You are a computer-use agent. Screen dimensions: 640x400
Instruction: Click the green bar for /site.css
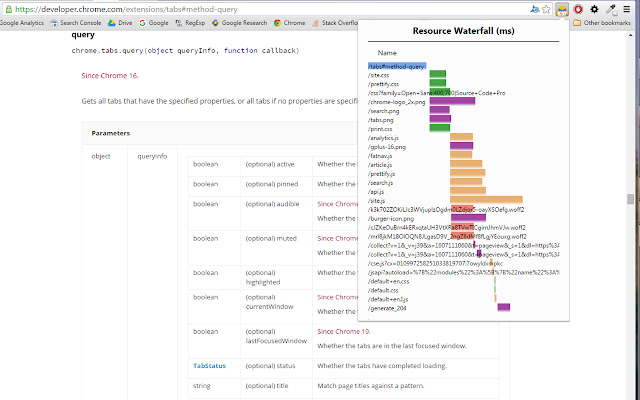437,75
